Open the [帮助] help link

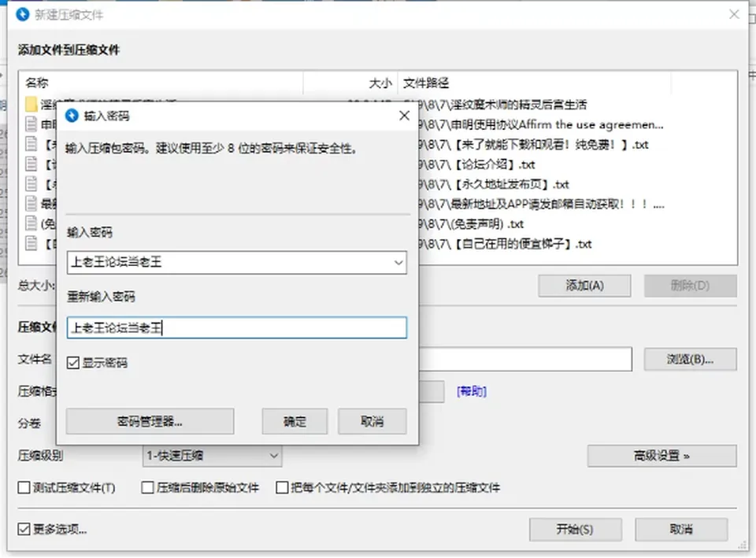coord(472,391)
